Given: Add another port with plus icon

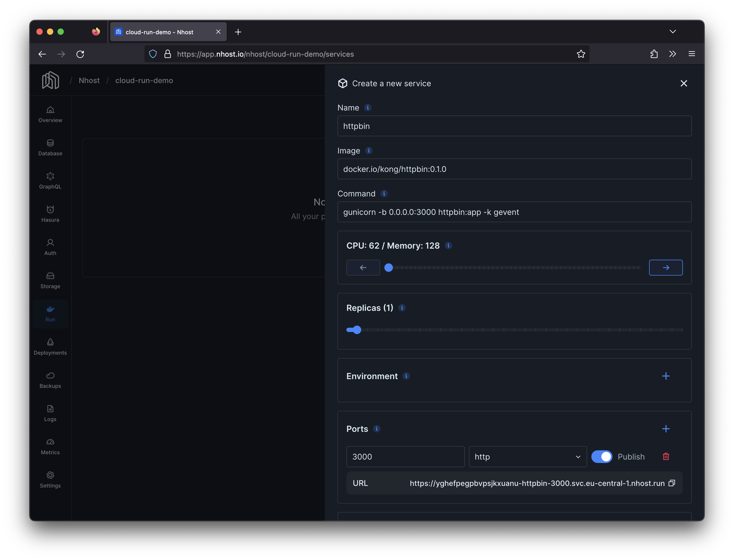Looking at the screenshot, I should 666,429.
